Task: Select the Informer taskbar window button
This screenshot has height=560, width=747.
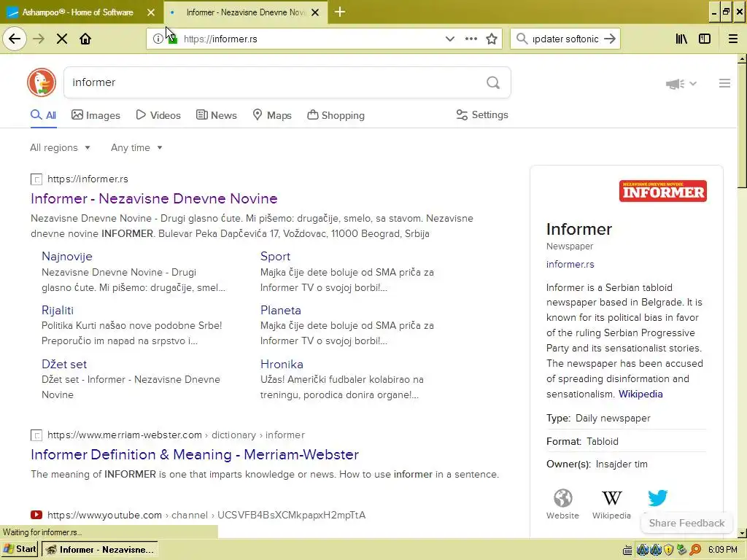Action: coord(99,549)
